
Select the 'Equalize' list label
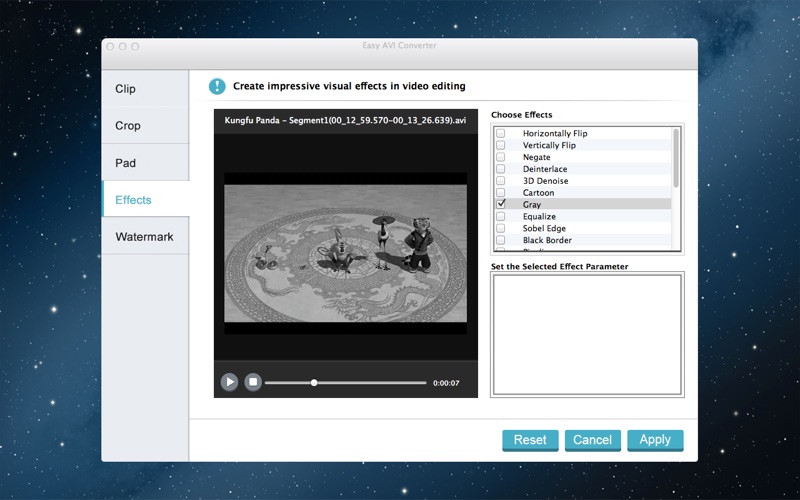coord(539,216)
